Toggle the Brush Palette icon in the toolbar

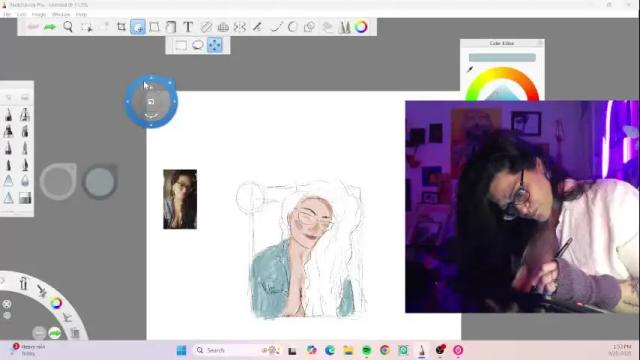[x=344, y=27]
